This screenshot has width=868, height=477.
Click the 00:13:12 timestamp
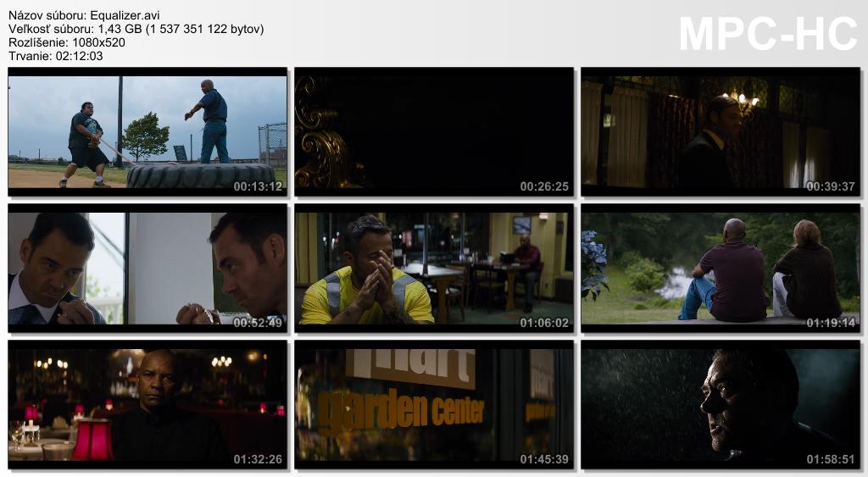tap(258, 186)
